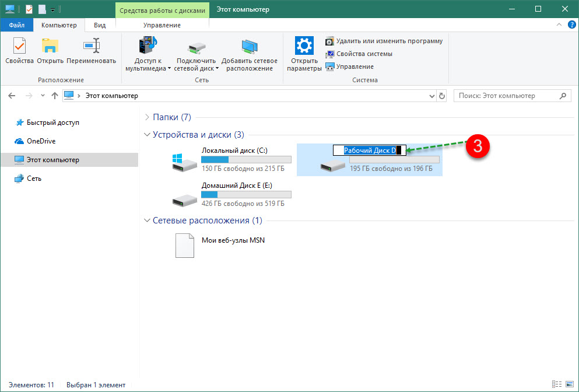Viewport: 579px width, 392px height.
Task: Collapse the Network locations (Сетевые расположения) group
Action: pyautogui.click(x=147, y=220)
